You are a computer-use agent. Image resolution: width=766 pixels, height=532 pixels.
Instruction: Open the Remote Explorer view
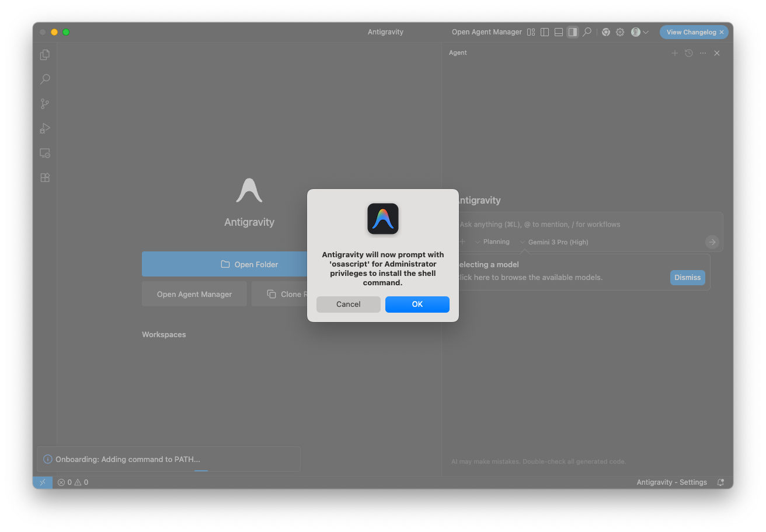(x=45, y=153)
